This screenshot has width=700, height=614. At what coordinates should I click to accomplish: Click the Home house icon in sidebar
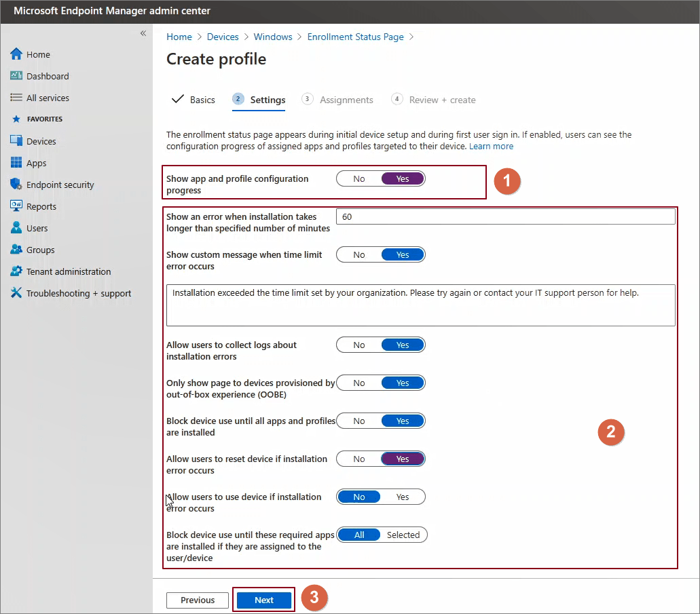coord(16,54)
